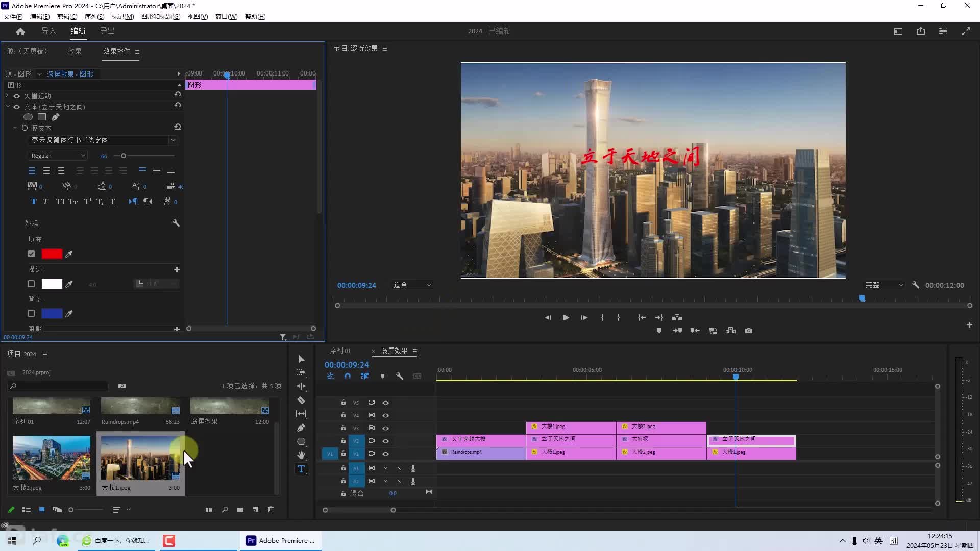980x551 pixels.
Task: Open the Quick Export share icon
Action: point(920,31)
